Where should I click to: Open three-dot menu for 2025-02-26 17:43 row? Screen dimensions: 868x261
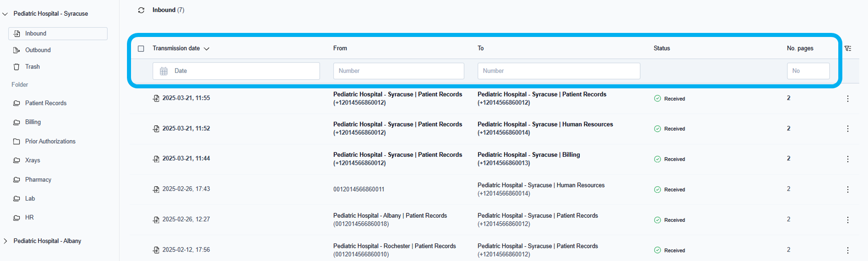pos(847,189)
